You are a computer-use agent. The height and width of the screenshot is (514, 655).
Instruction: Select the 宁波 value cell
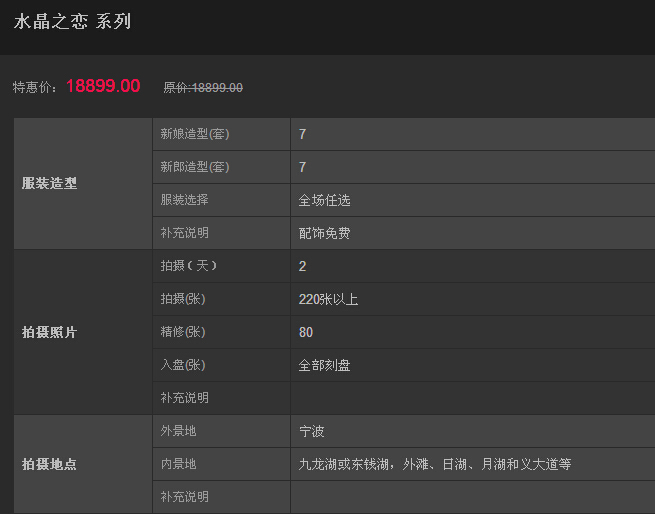point(473,431)
